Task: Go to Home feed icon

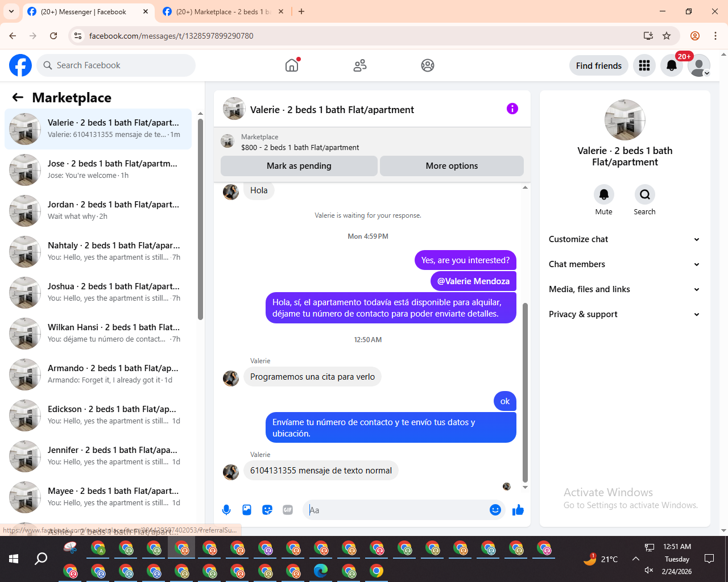Action: pos(292,65)
